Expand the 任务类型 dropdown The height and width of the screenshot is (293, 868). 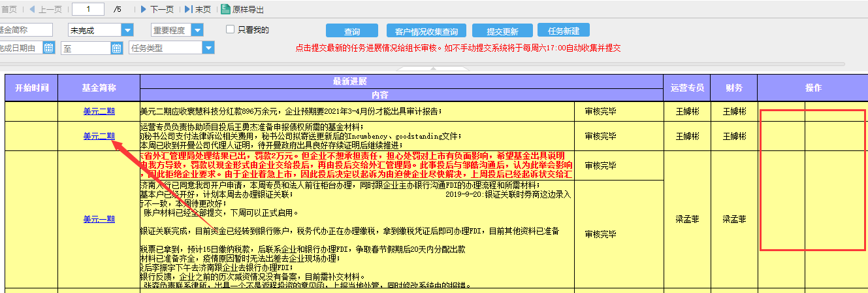(x=208, y=48)
